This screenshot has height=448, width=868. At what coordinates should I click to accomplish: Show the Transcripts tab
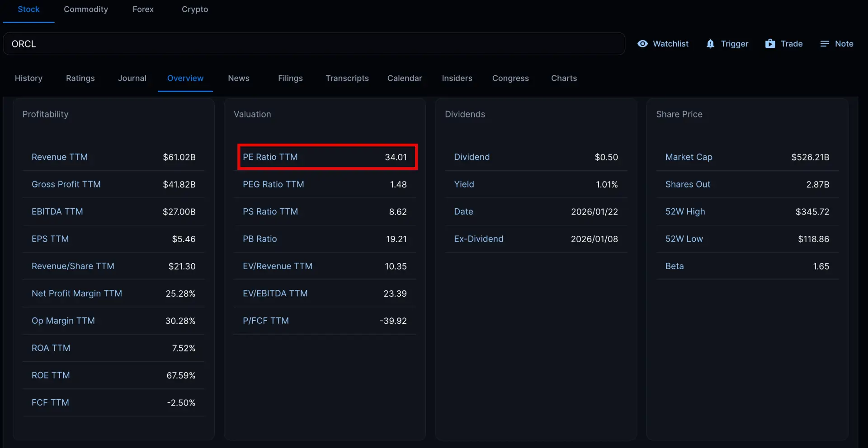pyautogui.click(x=347, y=78)
